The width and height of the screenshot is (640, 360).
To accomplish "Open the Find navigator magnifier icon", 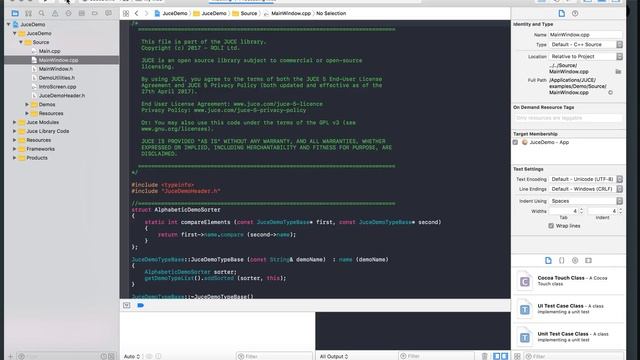I will [42, 13].
